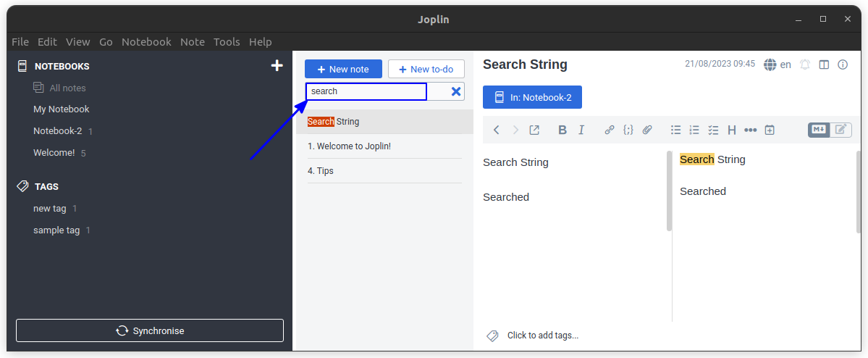Click the tag icon near add tags
The width and height of the screenshot is (868, 358).
pos(492,336)
